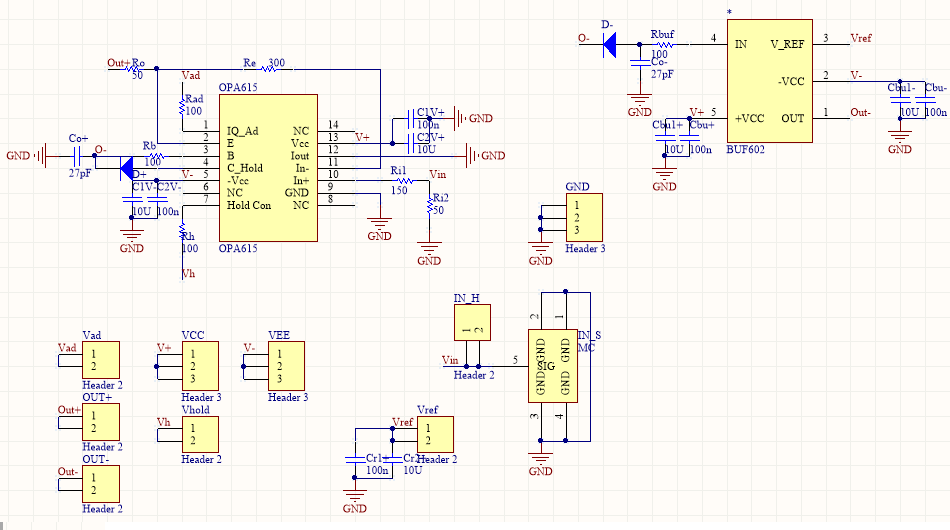Click the Vhold Header 2 component
This screenshot has width=950, height=530.
tap(200, 434)
